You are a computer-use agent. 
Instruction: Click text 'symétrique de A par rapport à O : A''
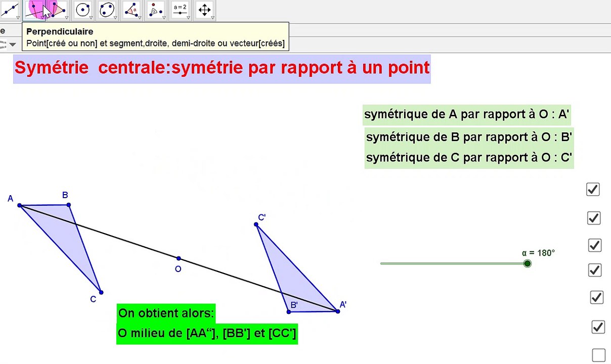coord(467,114)
